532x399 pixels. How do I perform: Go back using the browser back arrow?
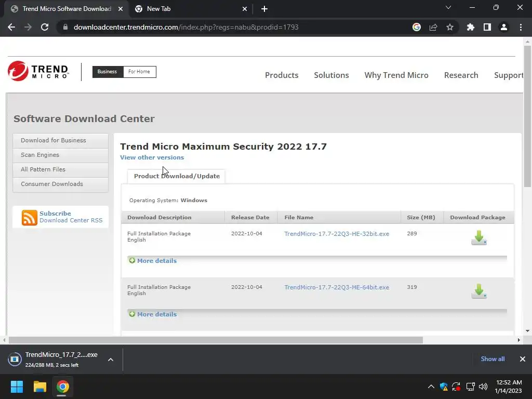click(11, 27)
